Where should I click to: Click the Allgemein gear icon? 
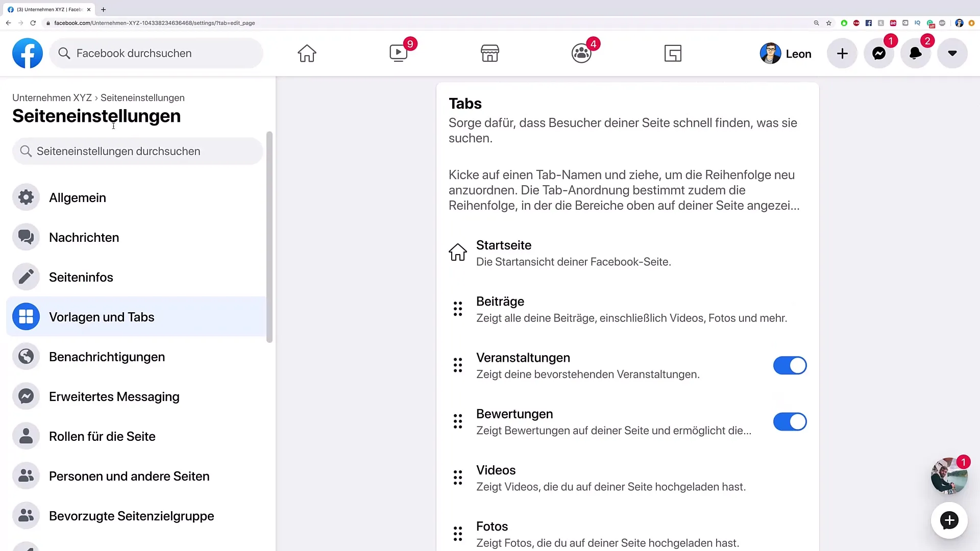point(26,197)
